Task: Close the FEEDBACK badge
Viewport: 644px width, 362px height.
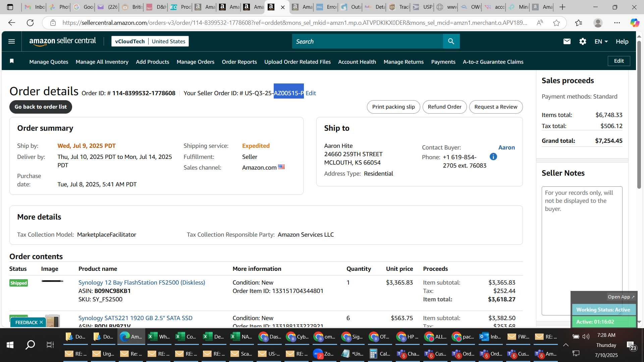Action: point(41,322)
